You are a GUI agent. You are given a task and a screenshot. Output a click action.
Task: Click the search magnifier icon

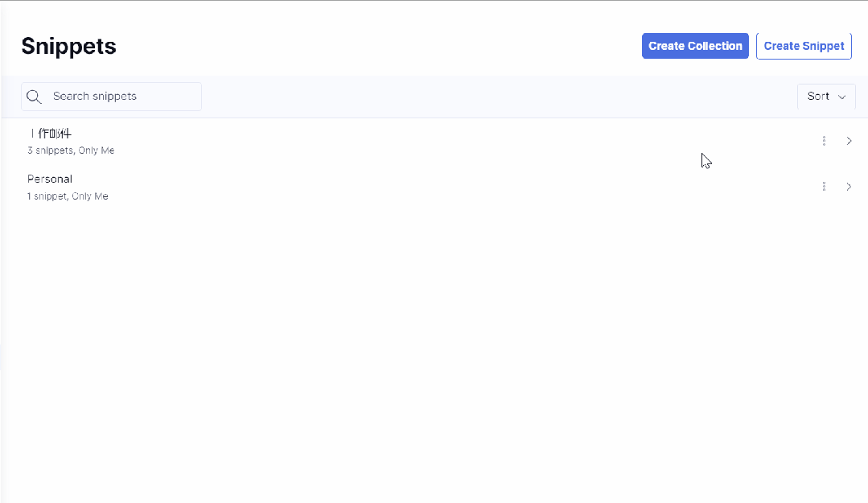(x=34, y=96)
